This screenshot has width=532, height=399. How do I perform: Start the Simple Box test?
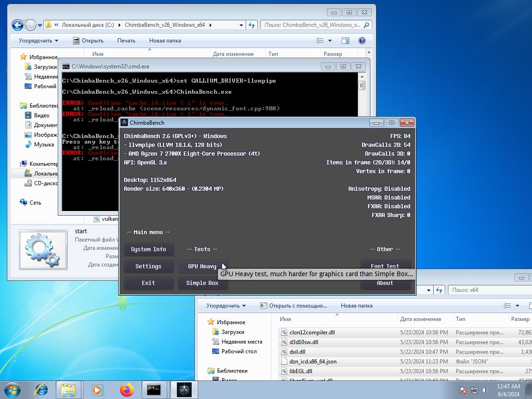click(202, 283)
